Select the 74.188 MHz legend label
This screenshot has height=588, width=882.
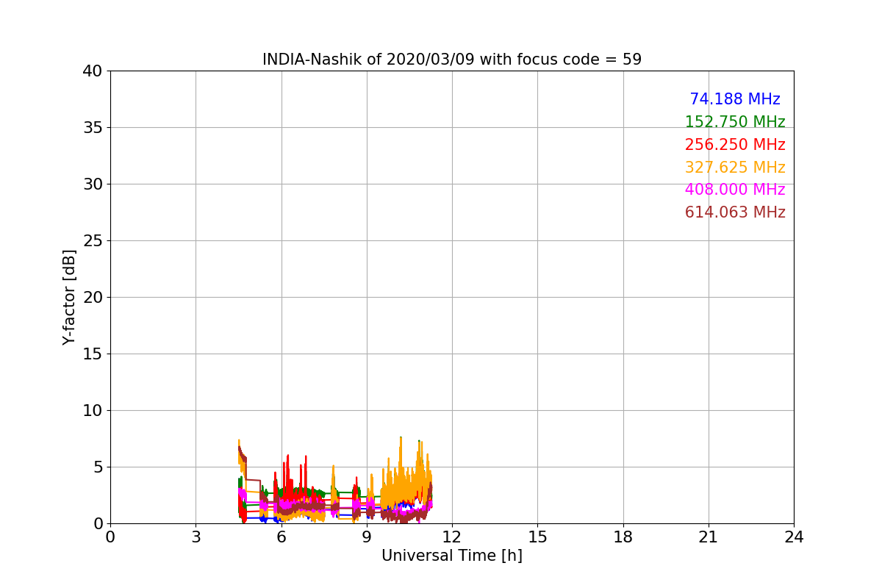coord(735,99)
